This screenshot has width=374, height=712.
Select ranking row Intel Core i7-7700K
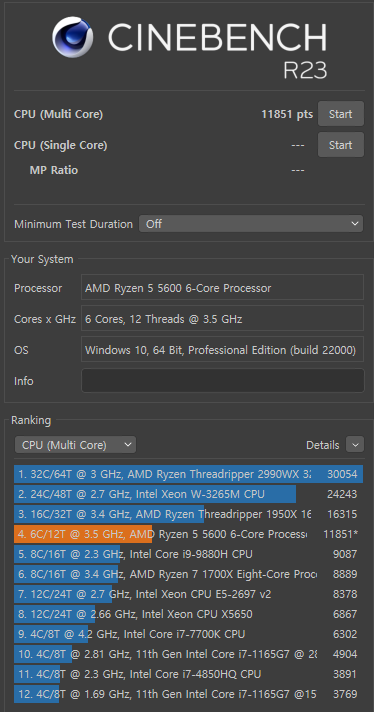[x=188, y=634]
